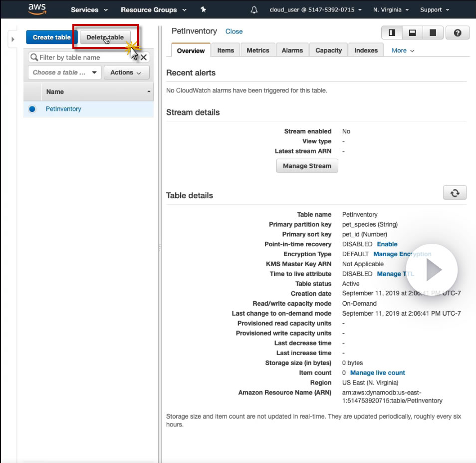Switch to the Overview tab
Viewport: 476px width, 463px height.
[x=191, y=50]
